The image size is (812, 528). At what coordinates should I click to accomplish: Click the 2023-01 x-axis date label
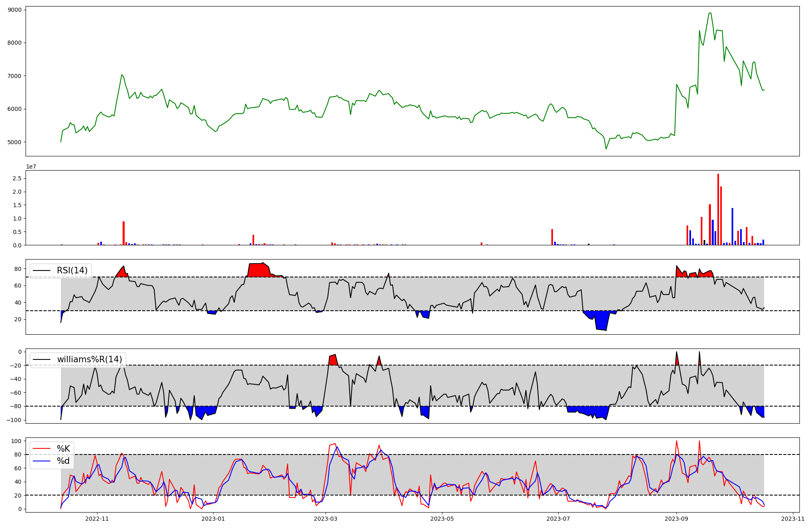tap(213, 519)
